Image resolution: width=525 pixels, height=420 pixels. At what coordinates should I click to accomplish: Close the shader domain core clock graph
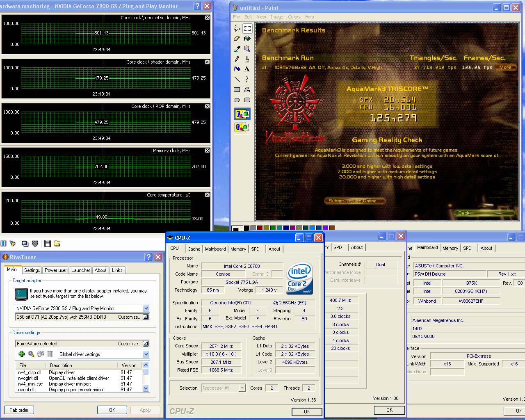coord(207,62)
